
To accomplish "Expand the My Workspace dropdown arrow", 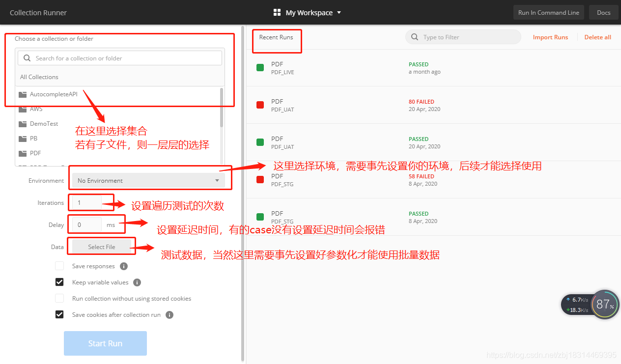I will click(339, 13).
